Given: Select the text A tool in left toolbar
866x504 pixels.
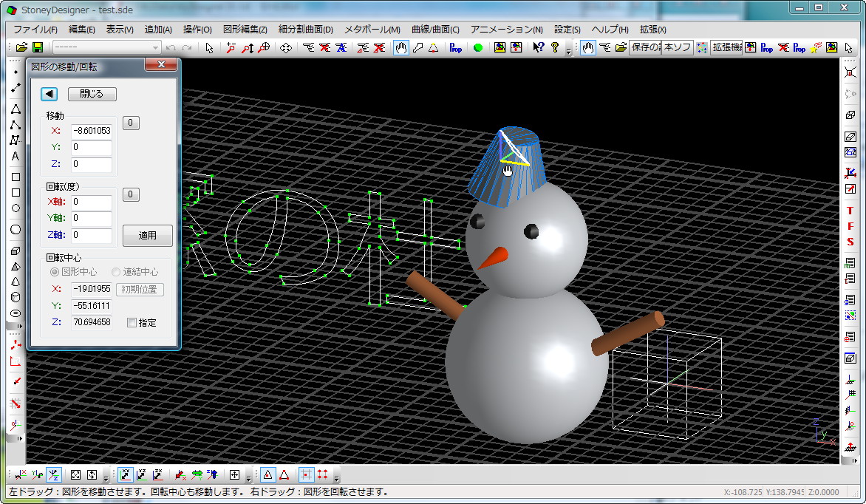Looking at the screenshot, I should click(16, 156).
